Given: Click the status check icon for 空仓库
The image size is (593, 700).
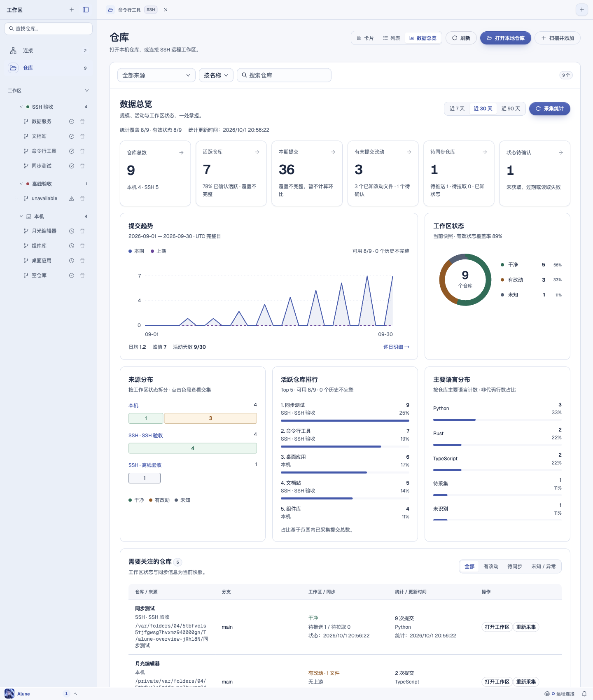Looking at the screenshot, I should click(x=72, y=275).
